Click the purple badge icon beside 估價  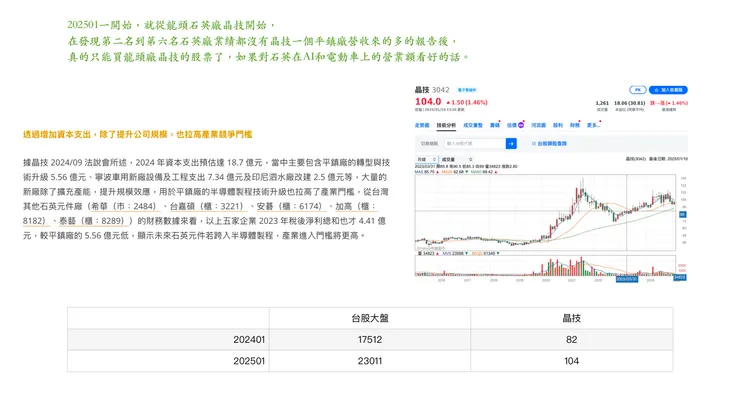521,125
